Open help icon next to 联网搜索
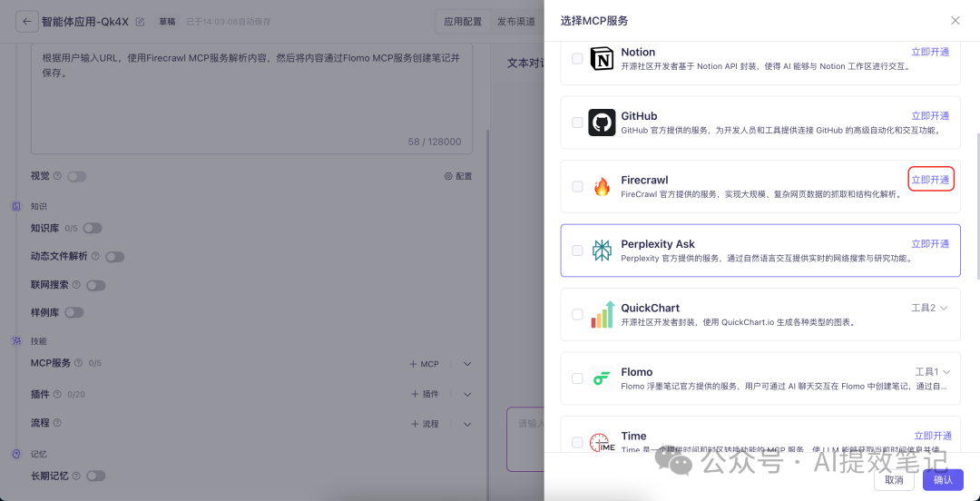 click(76, 285)
